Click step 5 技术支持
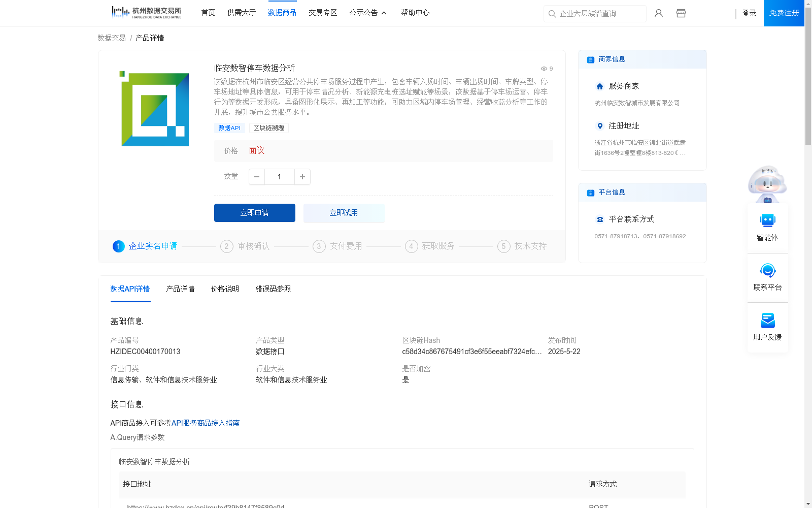Viewport: 812px width, 508px height. [x=522, y=246]
